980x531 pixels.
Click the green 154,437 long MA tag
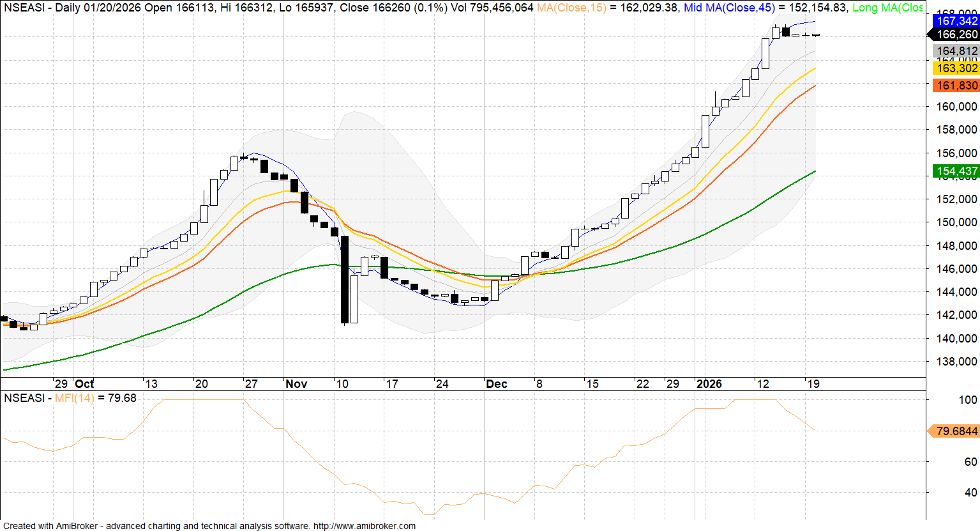point(956,171)
